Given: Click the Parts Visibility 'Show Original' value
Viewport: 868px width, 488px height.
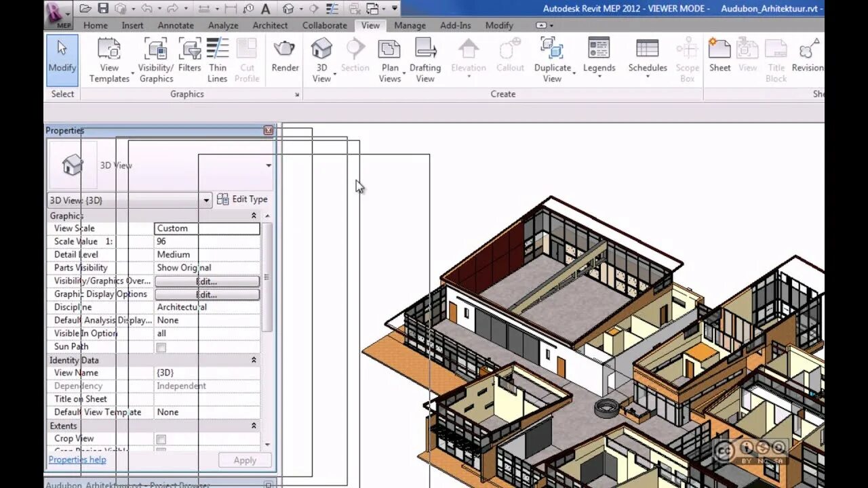Looking at the screenshot, I should [207, 268].
